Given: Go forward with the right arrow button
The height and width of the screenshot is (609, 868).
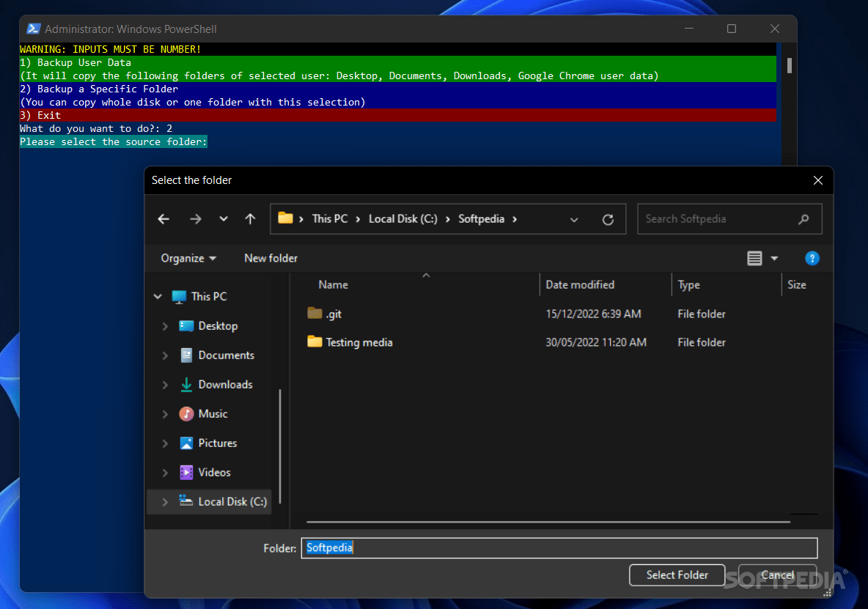Looking at the screenshot, I should coord(196,219).
